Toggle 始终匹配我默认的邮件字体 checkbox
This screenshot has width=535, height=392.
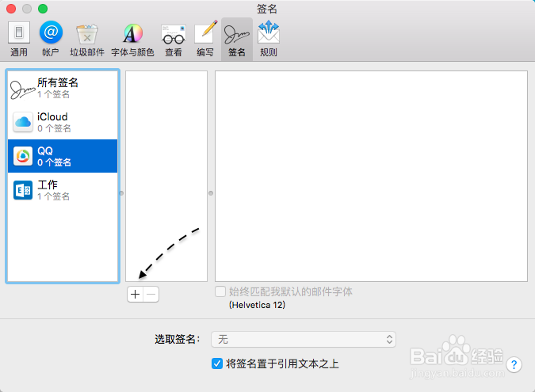220,291
